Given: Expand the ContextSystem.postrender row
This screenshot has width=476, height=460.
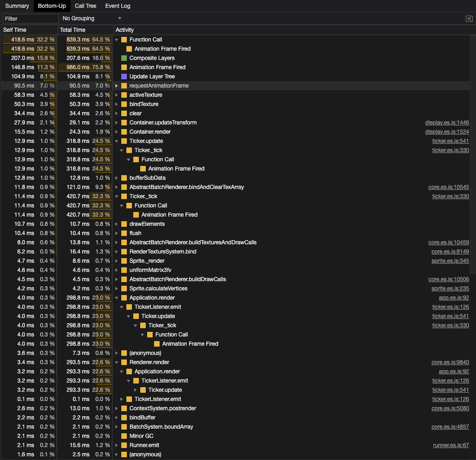Looking at the screenshot, I should pos(116,408).
